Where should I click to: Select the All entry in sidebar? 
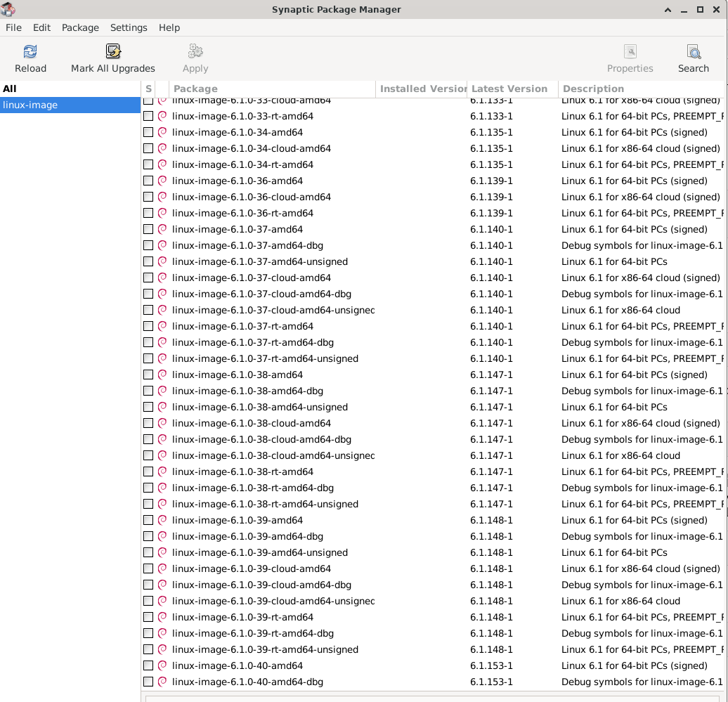(10, 89)
